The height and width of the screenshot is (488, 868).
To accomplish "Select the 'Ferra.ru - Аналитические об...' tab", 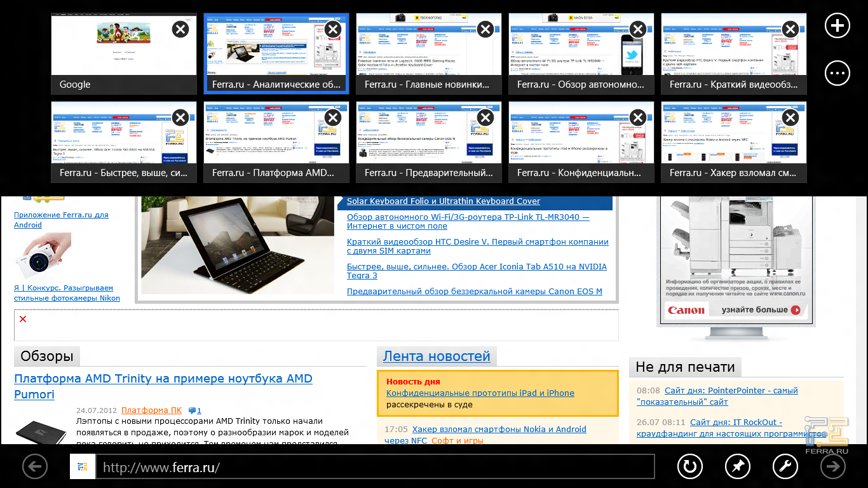I will tap(276, 54).
